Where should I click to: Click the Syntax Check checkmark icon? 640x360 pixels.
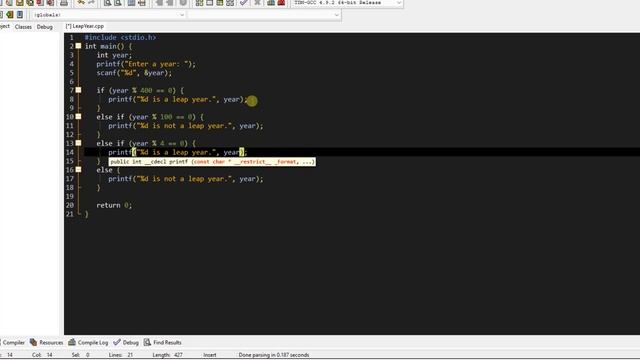tap(244, 2)
